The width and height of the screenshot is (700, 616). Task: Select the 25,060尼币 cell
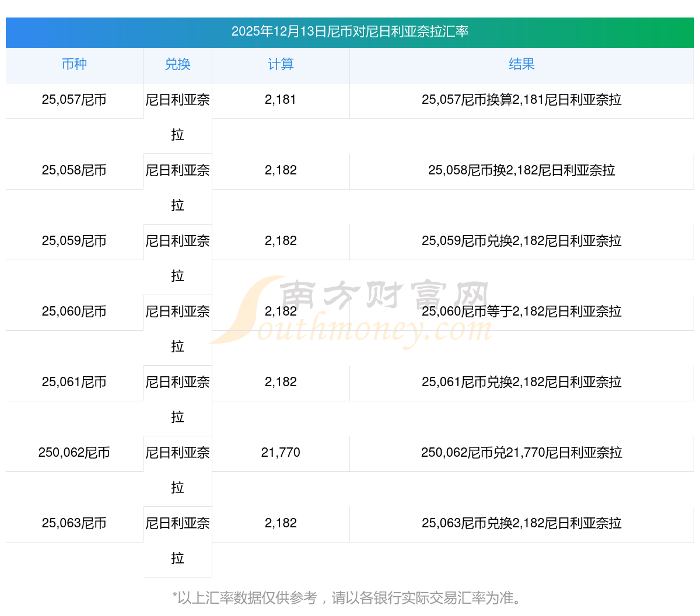[74, 312]
